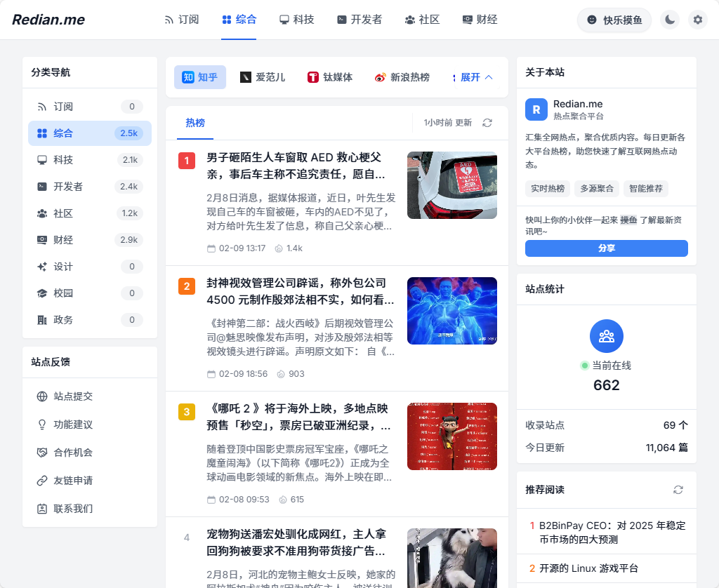The image size is (719, 588).
Task: Click the 快乐摸鱼 smiley button
Action: tap(614, 20)
